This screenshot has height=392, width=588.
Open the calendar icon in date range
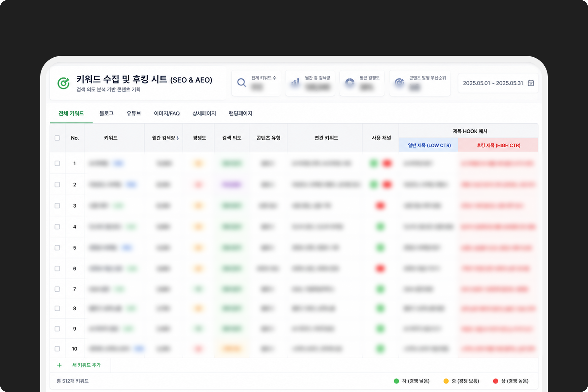click(x=531, y=83)
